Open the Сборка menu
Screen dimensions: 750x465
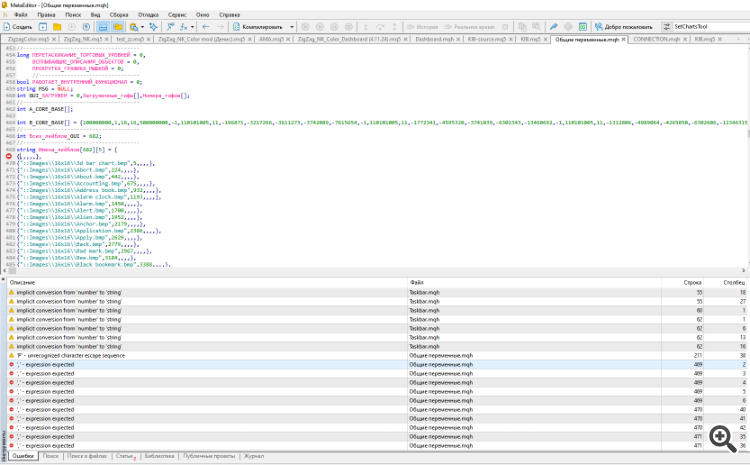coord(119,16)
